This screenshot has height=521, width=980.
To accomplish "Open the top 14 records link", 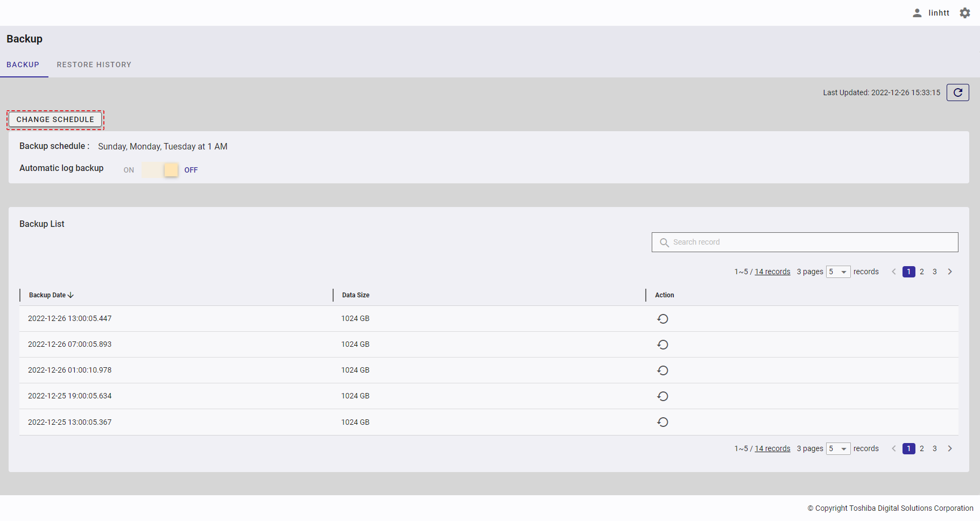I will pos(772,272).
